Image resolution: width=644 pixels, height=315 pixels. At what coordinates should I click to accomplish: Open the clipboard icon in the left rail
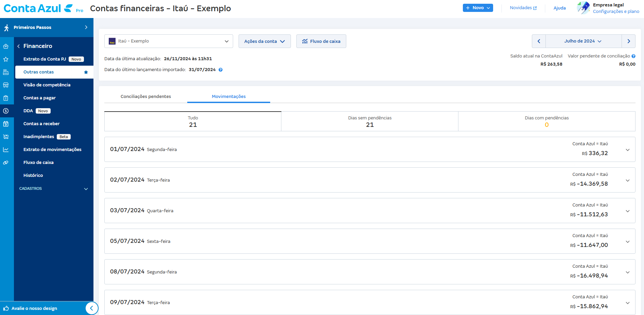coord(6,98)
